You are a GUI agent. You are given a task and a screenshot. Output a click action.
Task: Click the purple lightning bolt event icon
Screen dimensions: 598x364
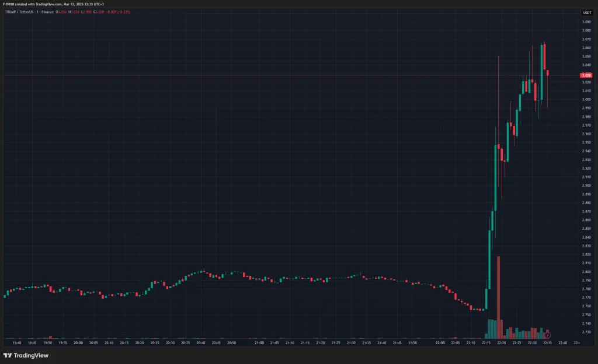547,335
